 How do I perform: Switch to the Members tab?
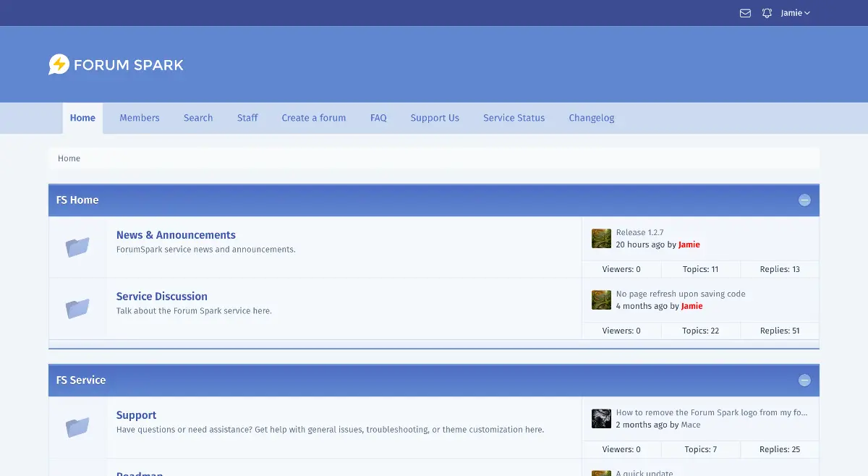coord(140,118)
